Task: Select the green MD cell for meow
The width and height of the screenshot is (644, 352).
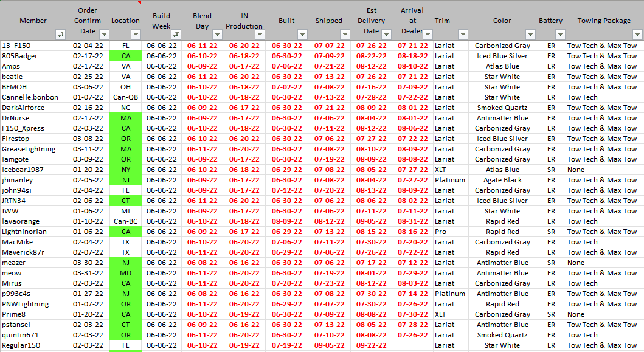Action: 125,273
